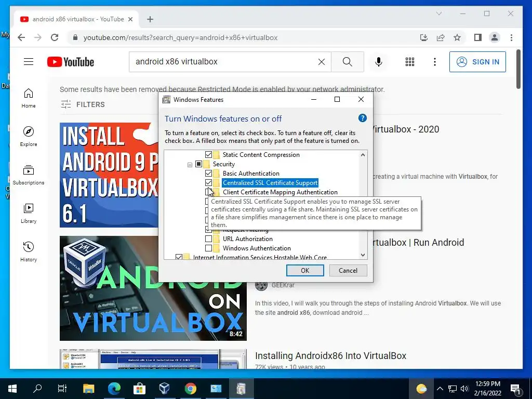Select the android x86 virtualbox tab
Image resolution: width=532 pixels, height=399 pixels.
(77, 19)
